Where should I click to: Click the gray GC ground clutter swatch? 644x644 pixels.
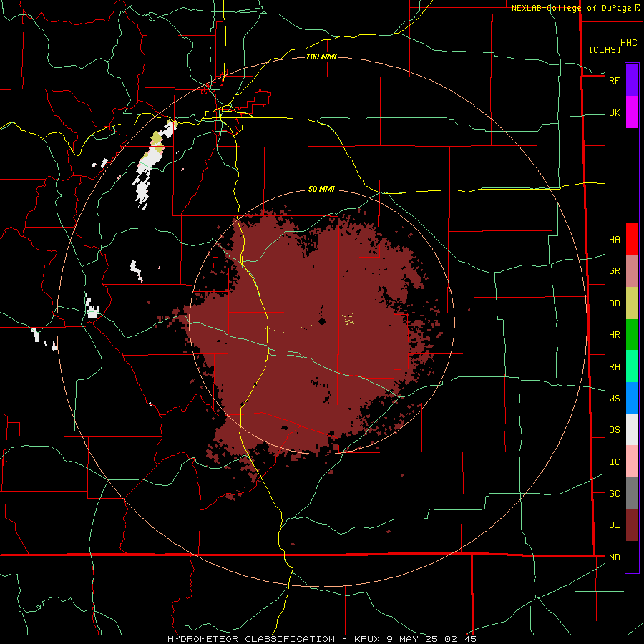tap(632, 493)
